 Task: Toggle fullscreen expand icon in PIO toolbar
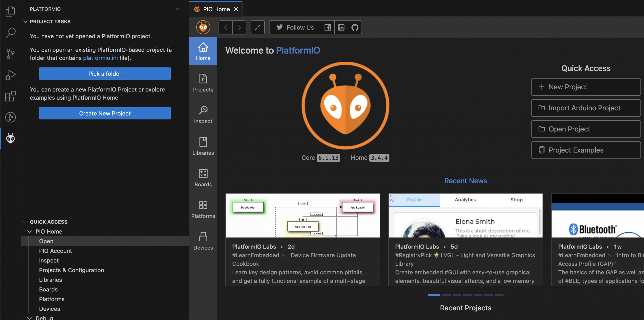pos(258,27)
